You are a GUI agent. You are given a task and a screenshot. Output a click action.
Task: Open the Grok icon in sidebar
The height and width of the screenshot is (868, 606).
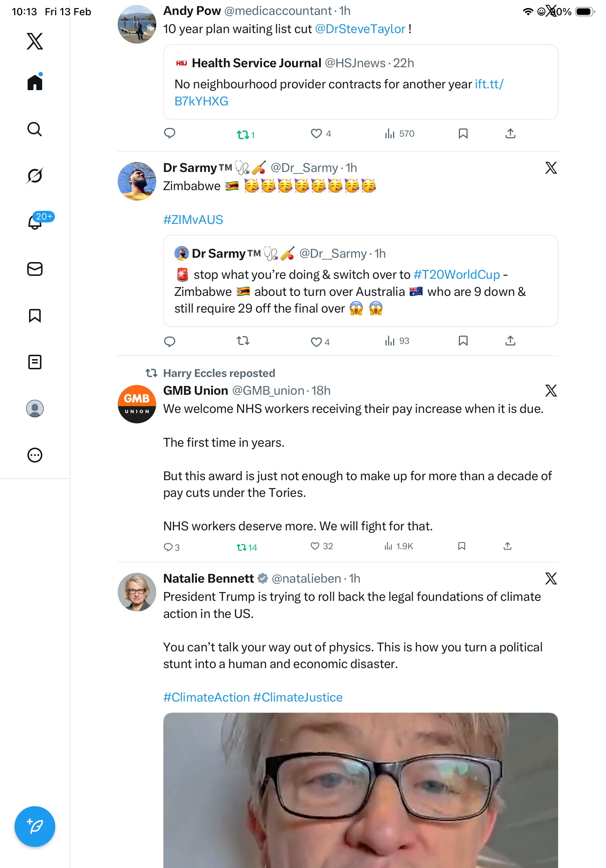35,176
